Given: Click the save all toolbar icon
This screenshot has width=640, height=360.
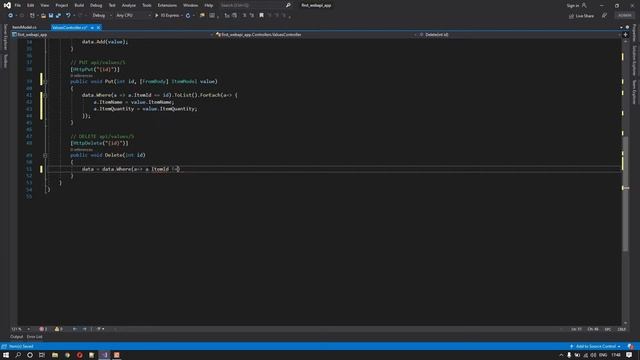Looking at the screenshot, I should [58, 16].
